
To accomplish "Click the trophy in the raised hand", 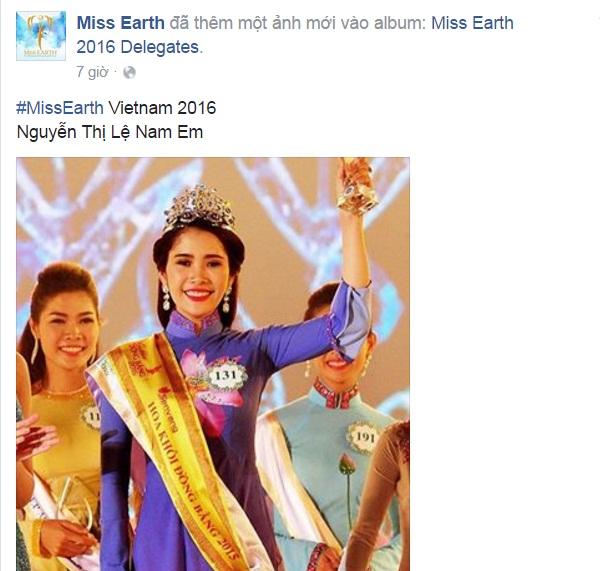I will pos(357,186).
